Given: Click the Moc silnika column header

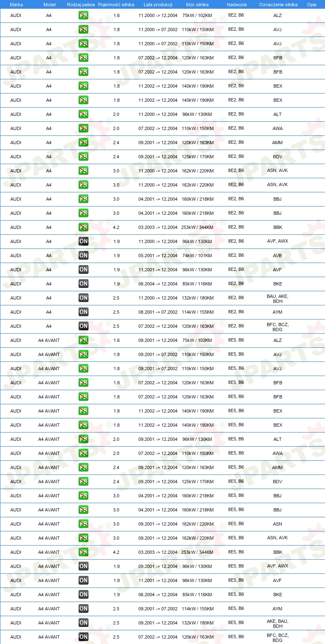Looking at the screenshot, I should click(x=197, y=5).
